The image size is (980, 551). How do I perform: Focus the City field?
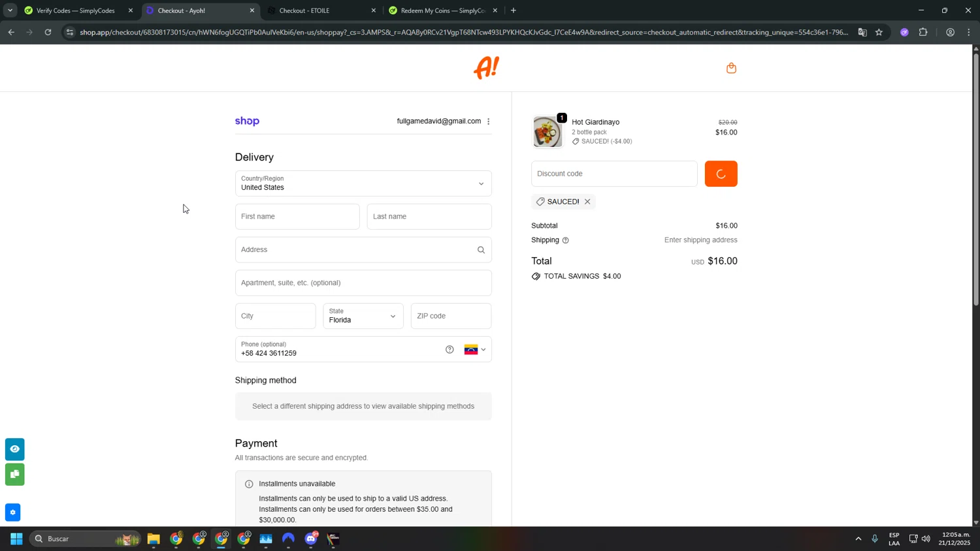[x=276, y=316]
